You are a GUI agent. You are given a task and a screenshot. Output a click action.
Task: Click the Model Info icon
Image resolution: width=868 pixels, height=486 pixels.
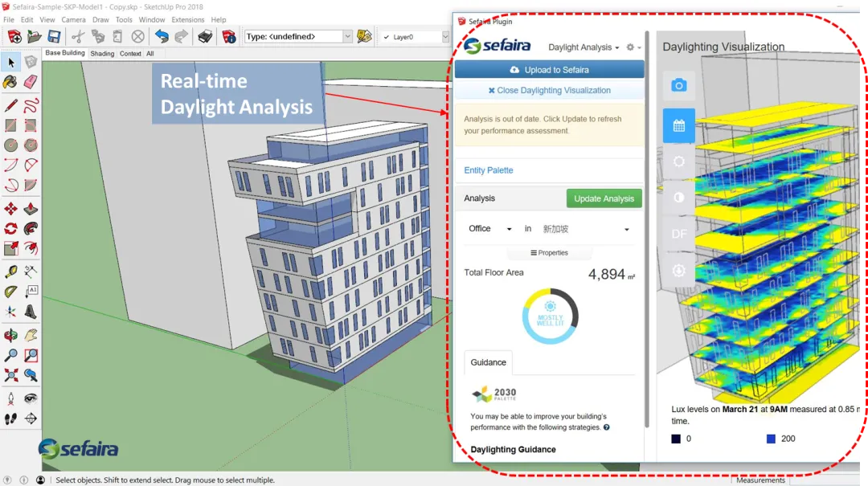[x=229, y=36]
